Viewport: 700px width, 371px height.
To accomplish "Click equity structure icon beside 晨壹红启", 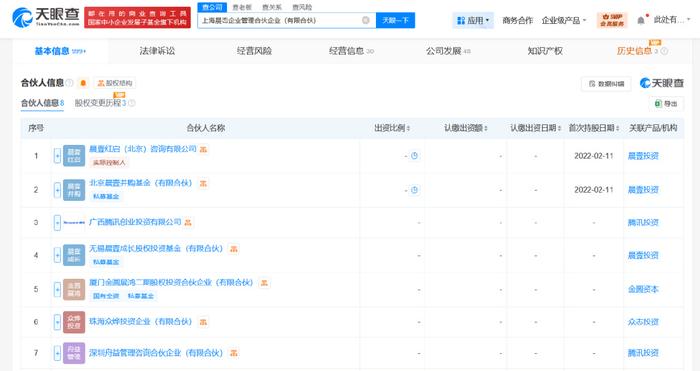I will point(203,150).
